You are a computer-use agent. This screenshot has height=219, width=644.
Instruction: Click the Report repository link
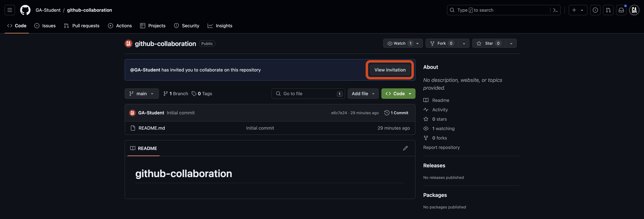coord(441,147)
